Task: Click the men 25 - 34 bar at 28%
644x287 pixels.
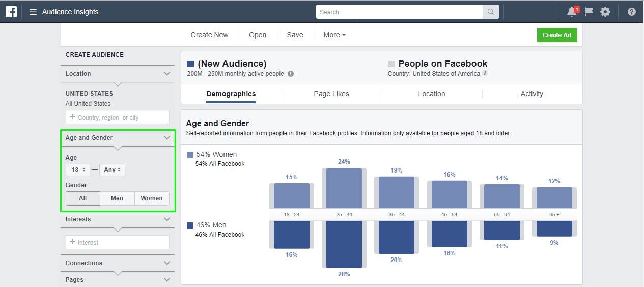Action: [x=344, y=244]
